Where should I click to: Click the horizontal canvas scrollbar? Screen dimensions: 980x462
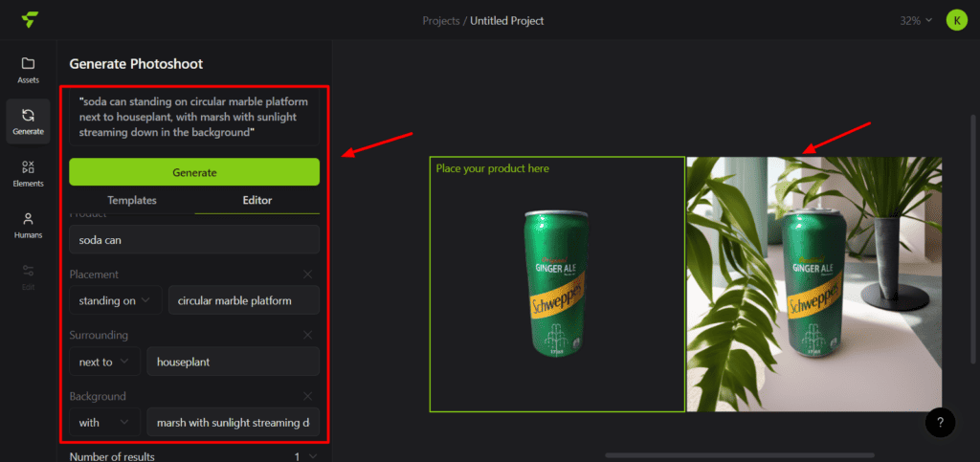725,455
